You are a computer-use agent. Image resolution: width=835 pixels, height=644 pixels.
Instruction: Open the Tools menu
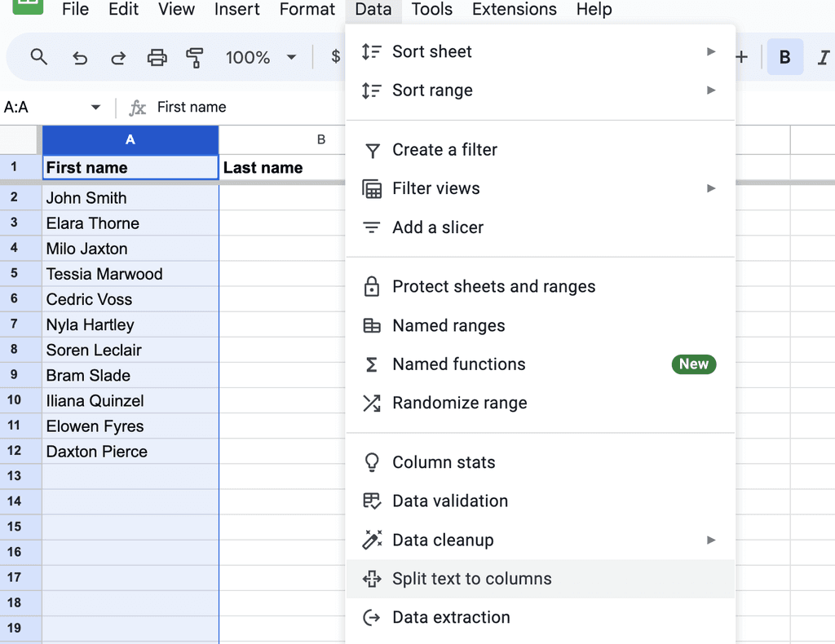431,10
